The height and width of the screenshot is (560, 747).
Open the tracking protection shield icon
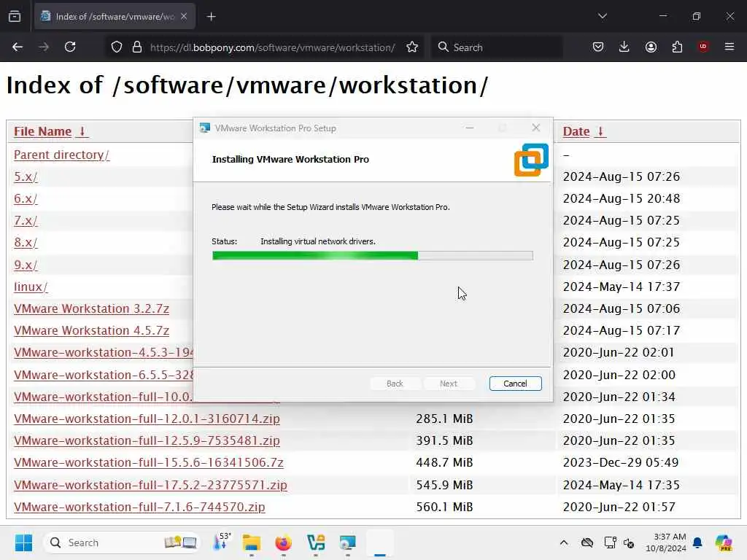pyautogui.click(x=117, y=47)
